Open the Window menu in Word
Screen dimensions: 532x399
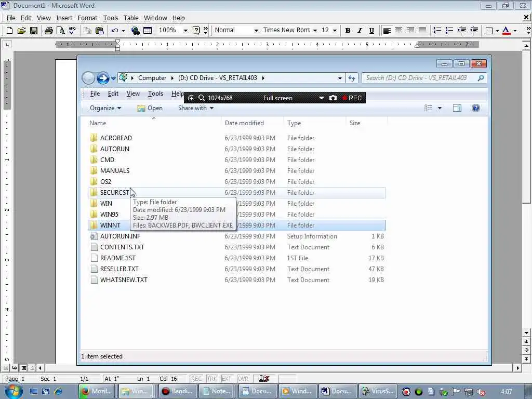point(155,18)
